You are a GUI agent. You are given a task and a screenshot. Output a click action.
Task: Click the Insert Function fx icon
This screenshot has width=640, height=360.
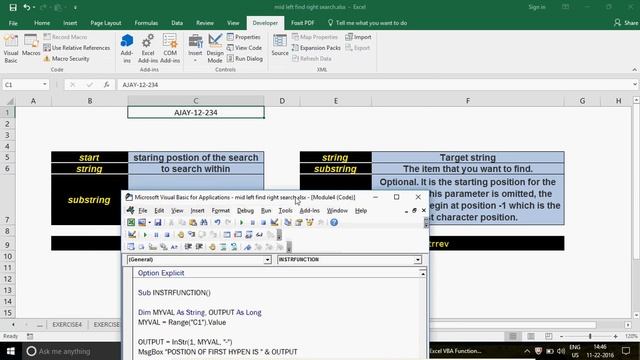click(x=107, y=84)
